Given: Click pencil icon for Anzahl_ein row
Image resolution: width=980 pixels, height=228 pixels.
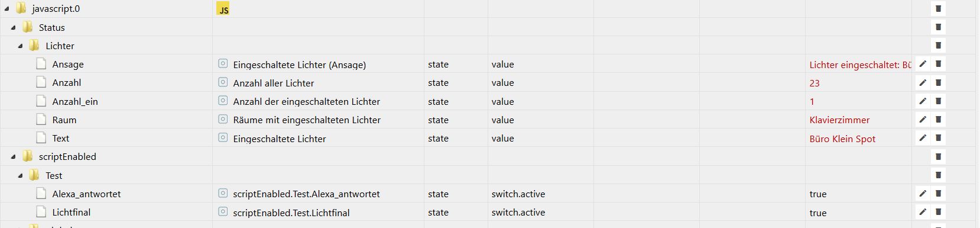Looking at the screenshot, I should point(923,101).
